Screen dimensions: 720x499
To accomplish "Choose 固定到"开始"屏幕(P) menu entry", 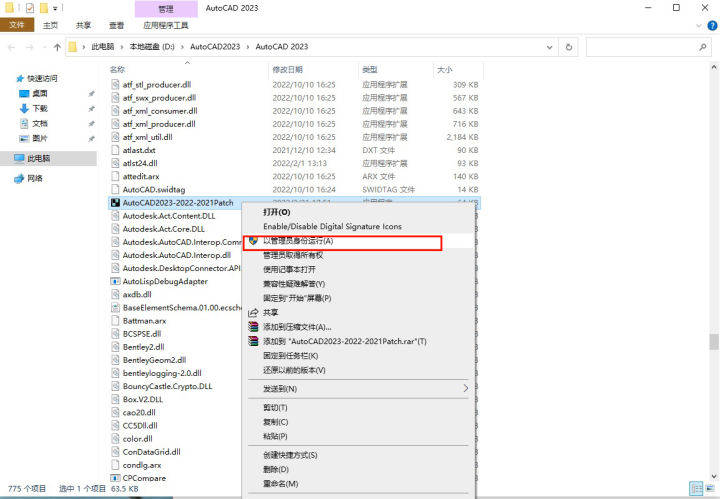I will (x=297, y=298).
